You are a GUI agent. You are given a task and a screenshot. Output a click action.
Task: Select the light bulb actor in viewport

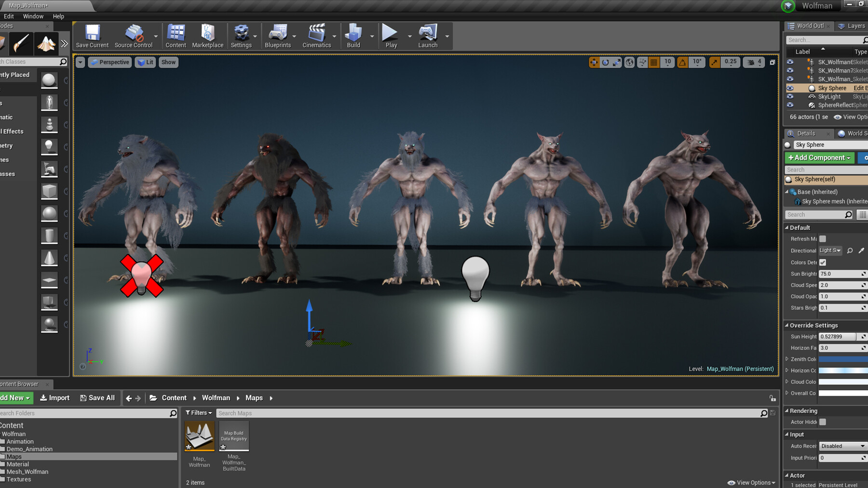pyautogui.click(x=475, y=278)
